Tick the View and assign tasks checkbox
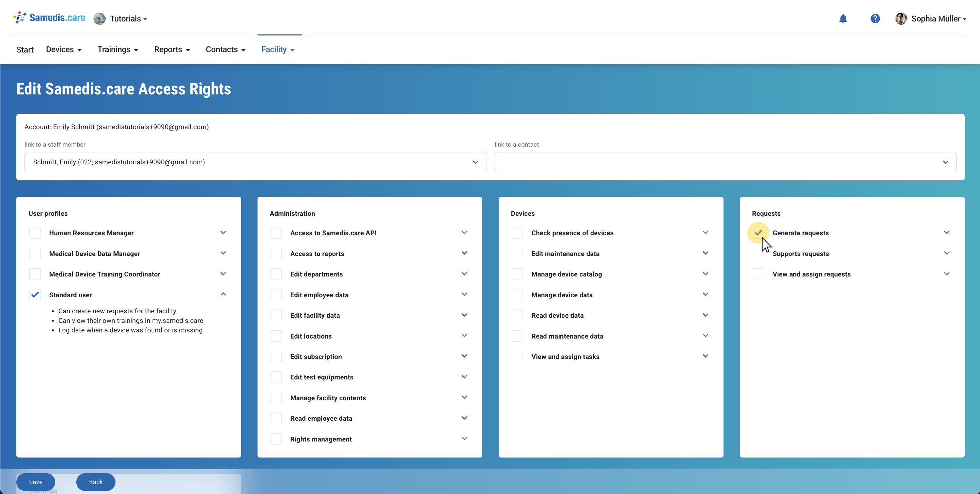980x494 pixels. point(517,357)
